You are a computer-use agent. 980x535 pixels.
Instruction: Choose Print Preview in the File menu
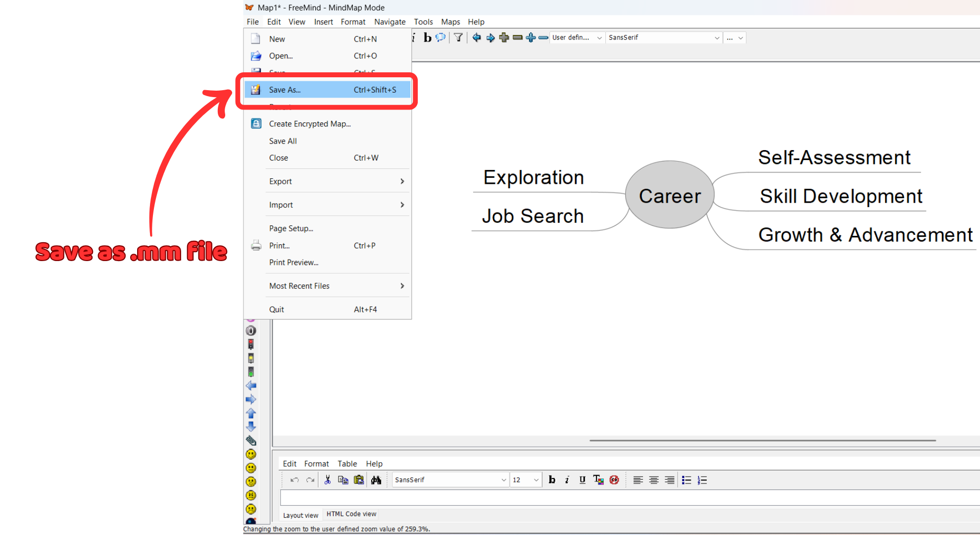tap(327, 263)
